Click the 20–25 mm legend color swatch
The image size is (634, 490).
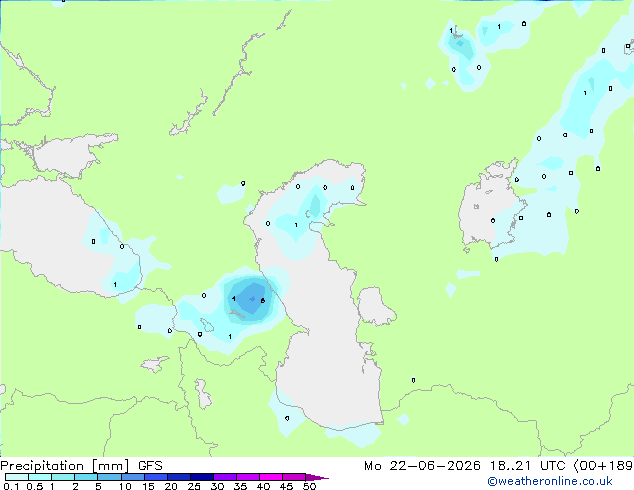pyautogui.click(x=178, y=477)
